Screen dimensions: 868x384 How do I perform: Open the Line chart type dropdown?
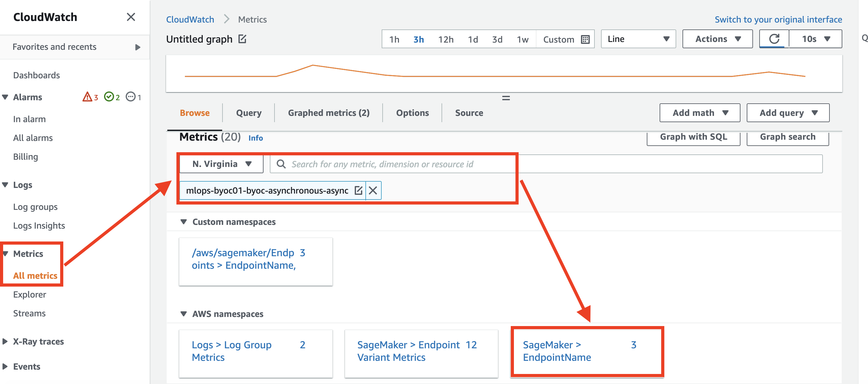(638, 39)
